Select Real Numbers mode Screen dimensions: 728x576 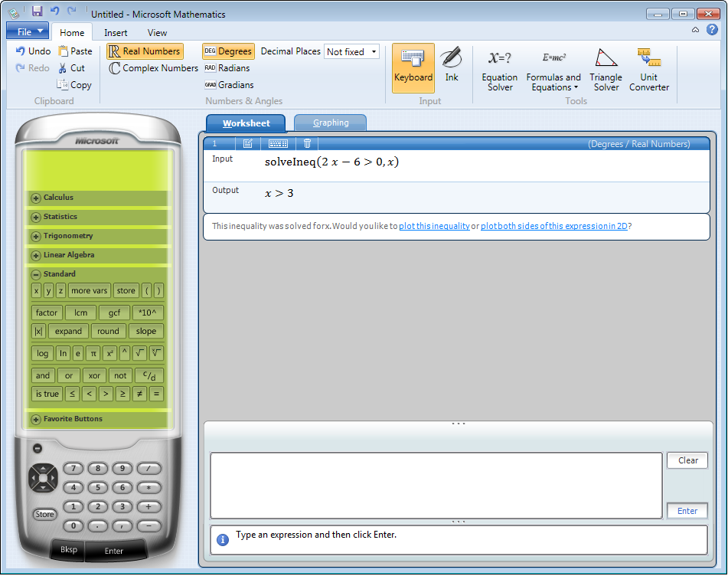(x=145, y=51)
